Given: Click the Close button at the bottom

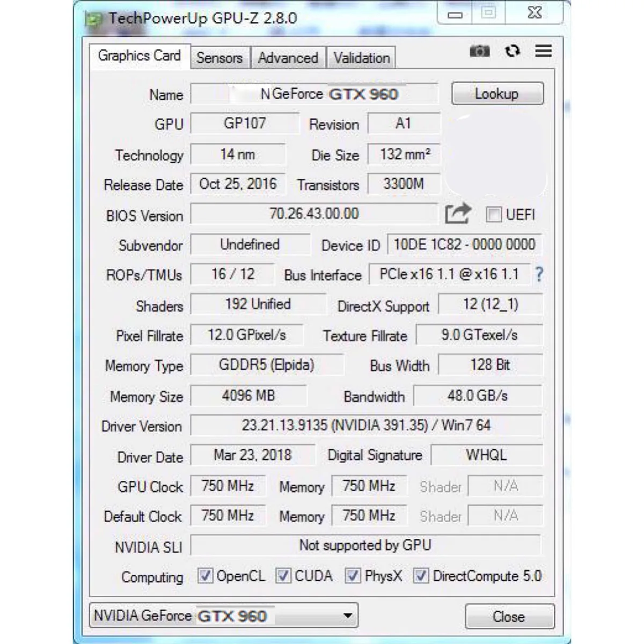Looking at the screenshot, I should tap(509, 616).
